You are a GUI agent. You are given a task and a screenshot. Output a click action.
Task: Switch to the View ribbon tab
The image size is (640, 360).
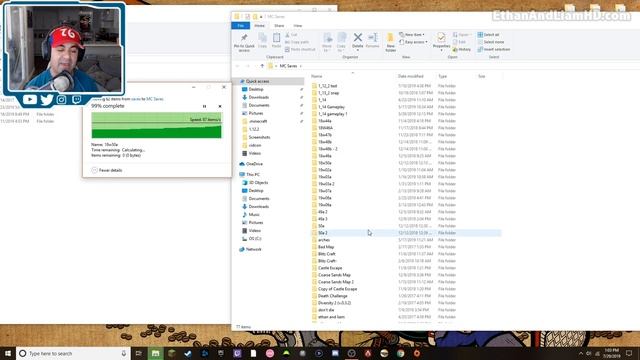[298, 26]
